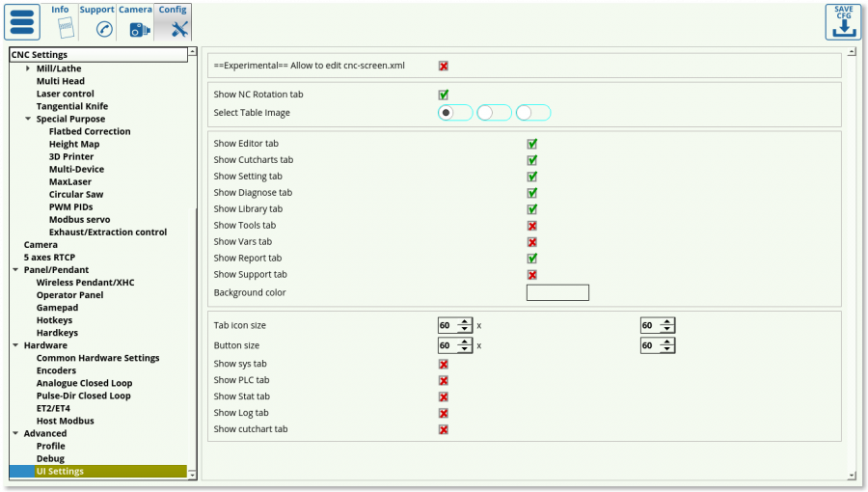Viewport: 868px width, 492px height.
Task: Decrease Tab icon size width value
Action: tap(465, 329)
